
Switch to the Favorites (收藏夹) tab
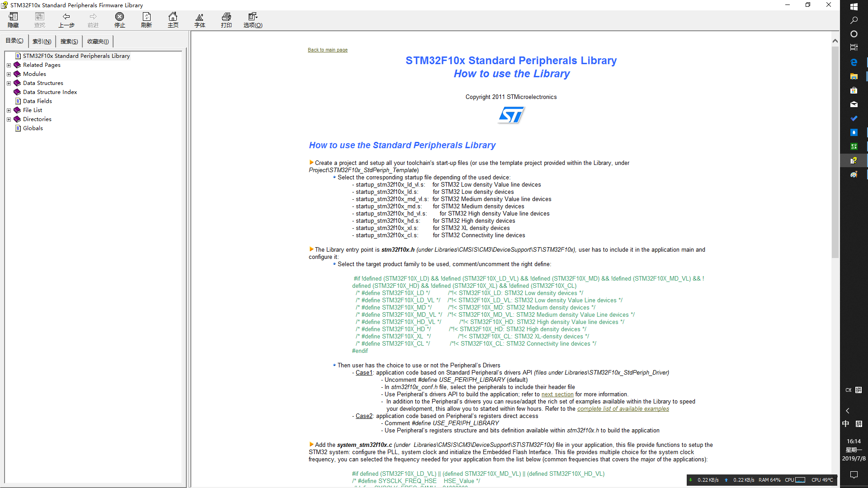coord(98,42)
